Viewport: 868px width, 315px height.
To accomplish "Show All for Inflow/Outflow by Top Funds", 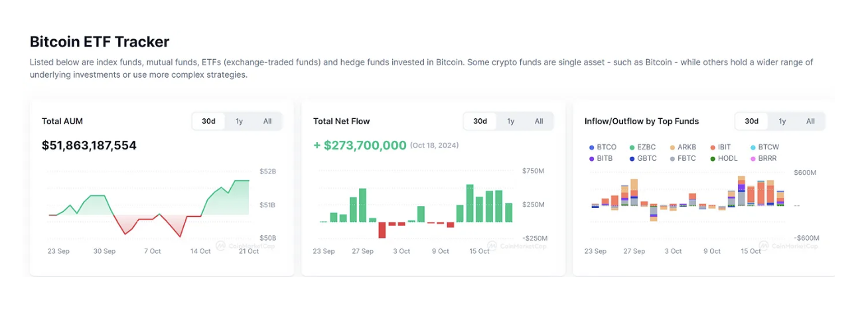I will 810,121.
